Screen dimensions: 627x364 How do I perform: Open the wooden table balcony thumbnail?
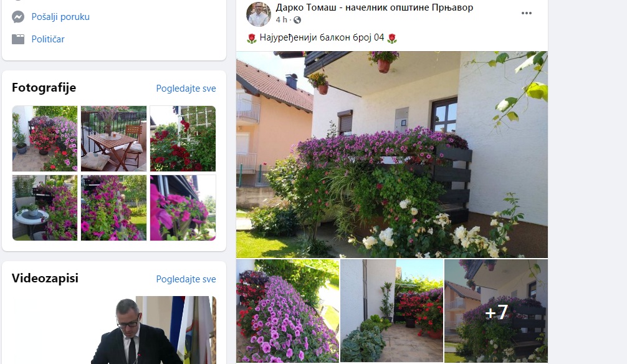tap(113, 139)
